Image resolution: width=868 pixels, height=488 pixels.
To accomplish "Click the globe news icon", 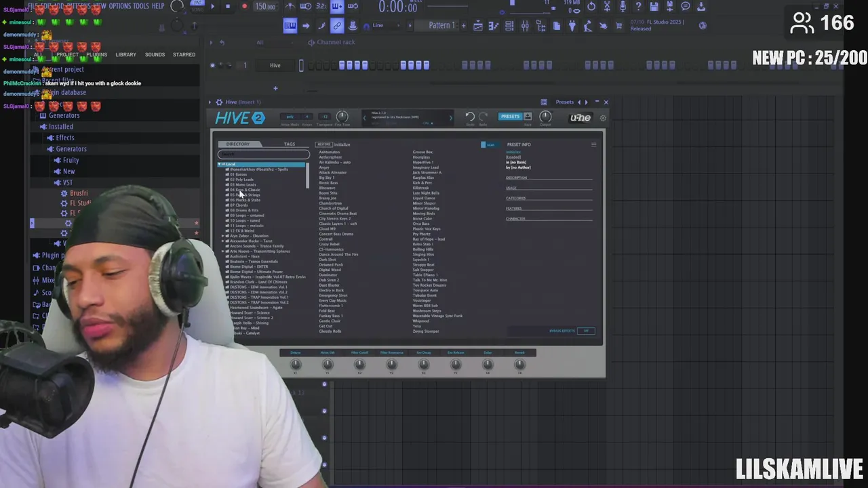I will 703,26.
